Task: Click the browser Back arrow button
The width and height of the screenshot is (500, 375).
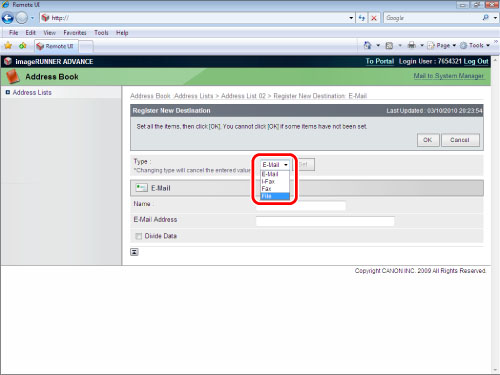Action: point(8,18)
